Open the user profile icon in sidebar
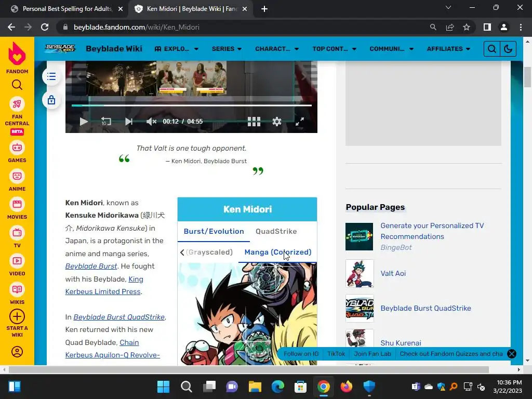 17,352
